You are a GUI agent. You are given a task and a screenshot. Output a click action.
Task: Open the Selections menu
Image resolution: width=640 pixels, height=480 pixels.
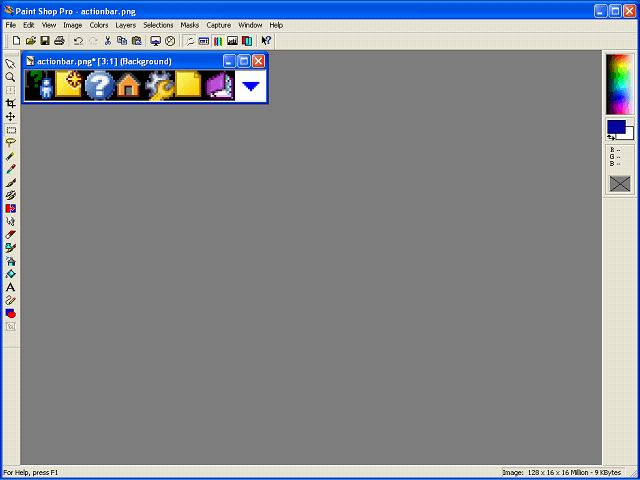(158, 25)
